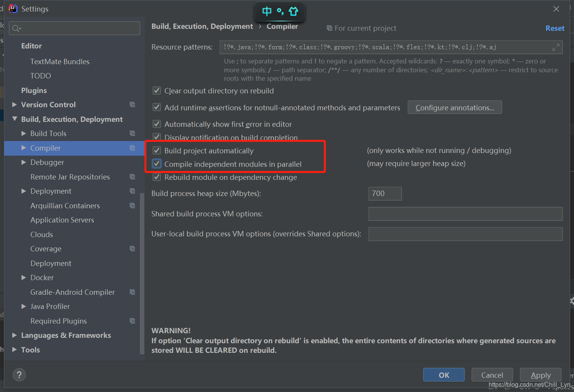Focus the settings search field
Viewport: 574px width, 392px height.
[75, 28]
